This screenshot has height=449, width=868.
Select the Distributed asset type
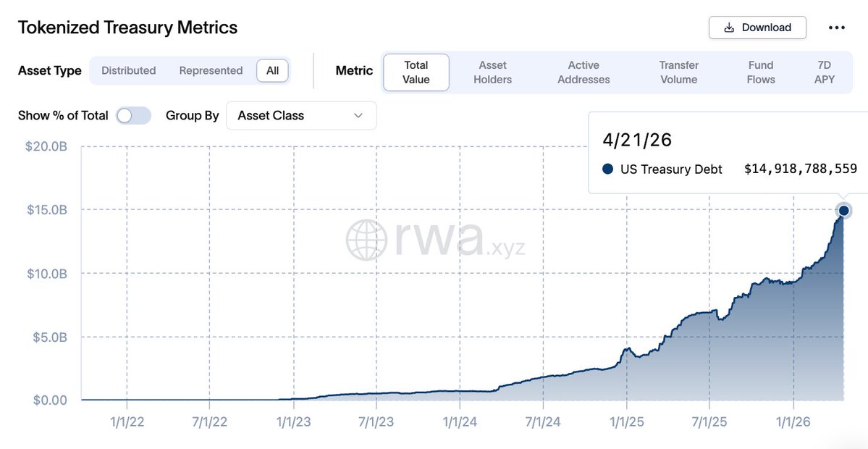128,71
